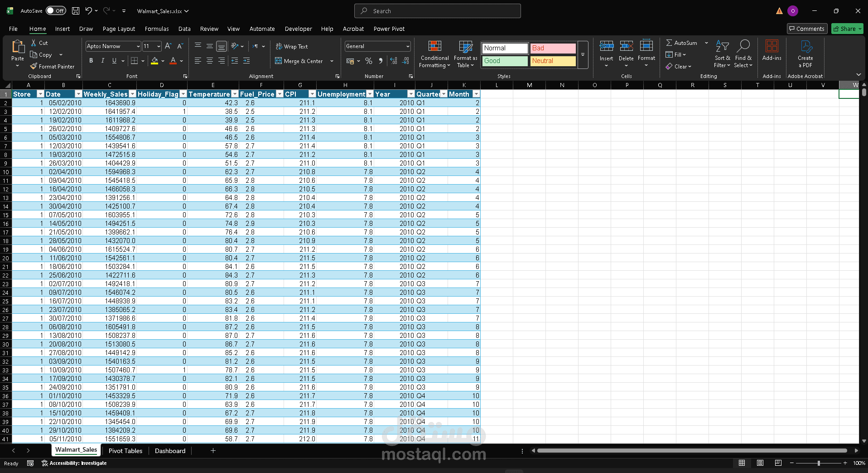Screen dimensions: 868x473
Task: Click the Format cells icon
Action: [646, 46]
